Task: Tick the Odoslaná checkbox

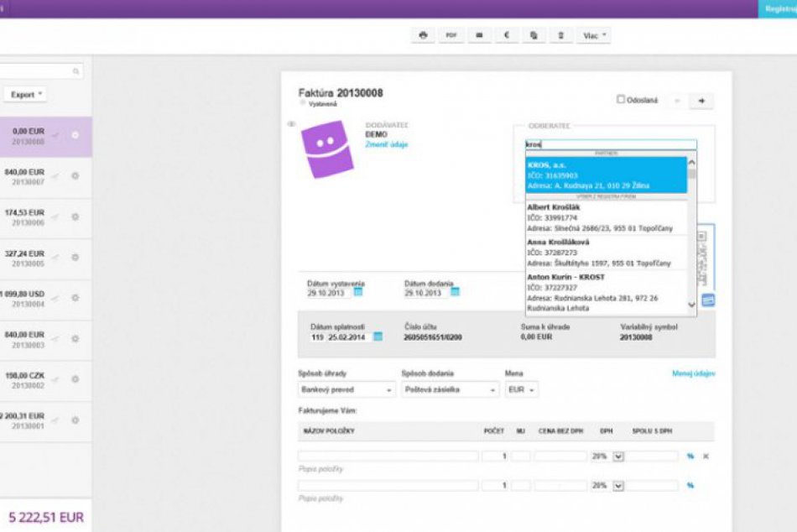Action: point(621,99)
